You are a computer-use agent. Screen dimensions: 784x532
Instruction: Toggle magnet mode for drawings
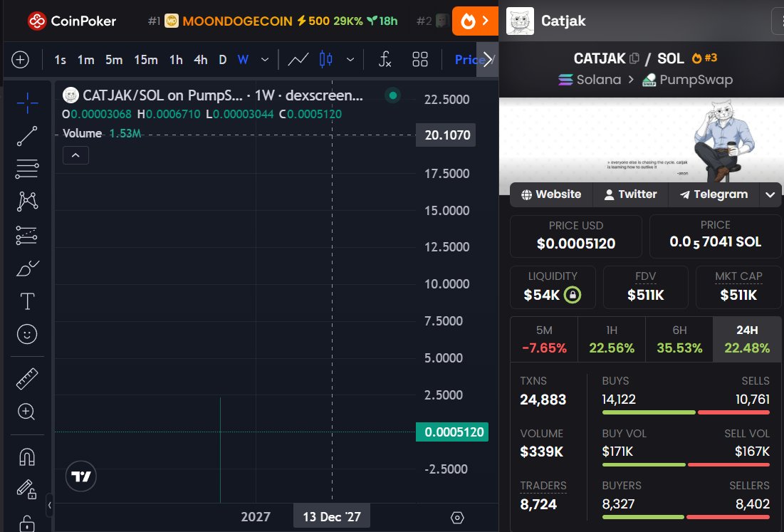(x=27, y=457)
